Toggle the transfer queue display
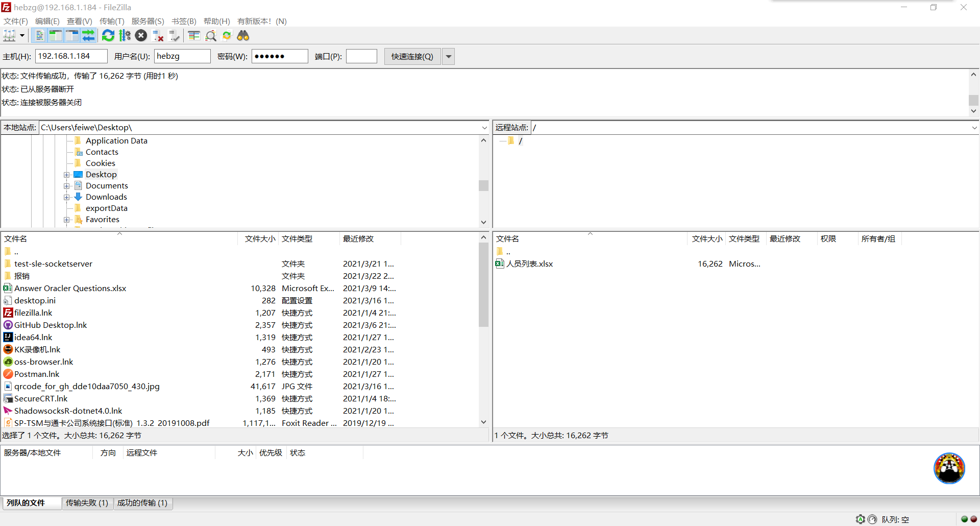 click(88, 36)
